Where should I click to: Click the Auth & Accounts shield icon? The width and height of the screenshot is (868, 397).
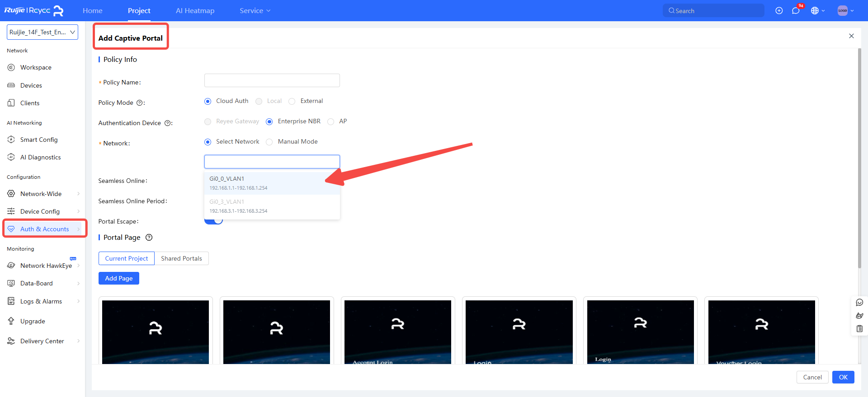11,229
